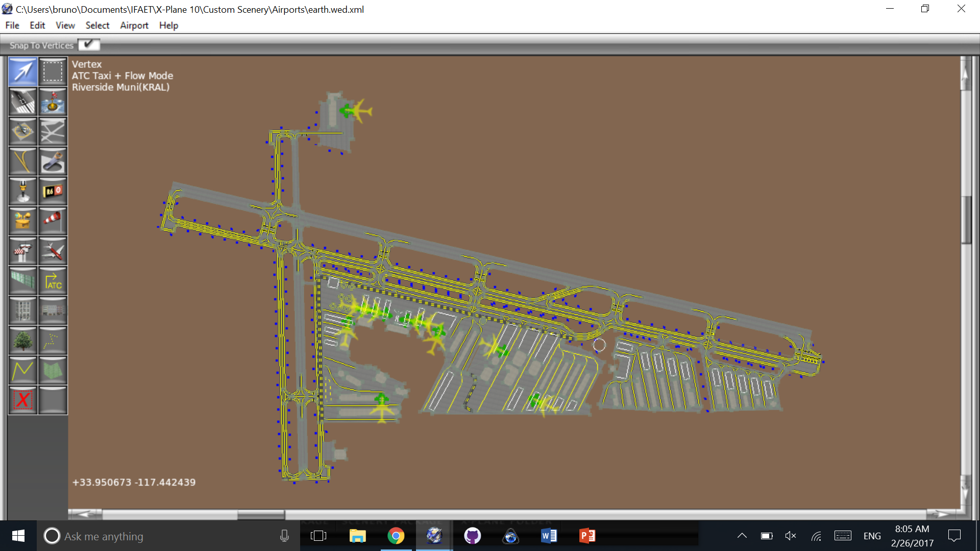Click the vertical scrollbar down arrow
Screen dimensions: 980x551
pyautogui.click(x=965, y=491)
